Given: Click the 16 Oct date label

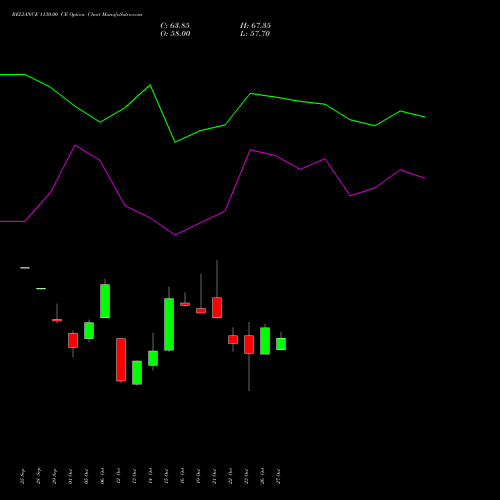Looking at the screenshot, I should [182, 476].
